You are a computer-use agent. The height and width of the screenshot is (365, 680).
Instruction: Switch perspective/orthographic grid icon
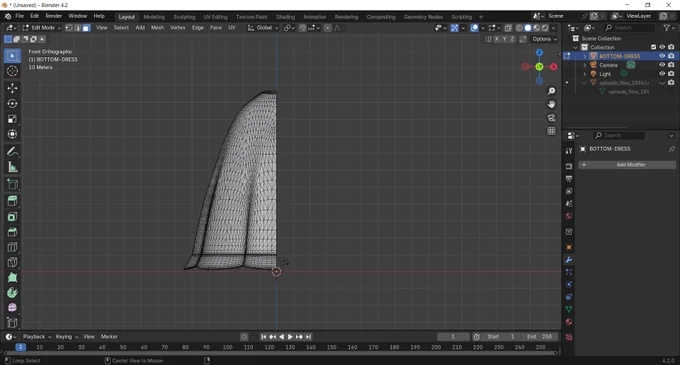[551, 131]
